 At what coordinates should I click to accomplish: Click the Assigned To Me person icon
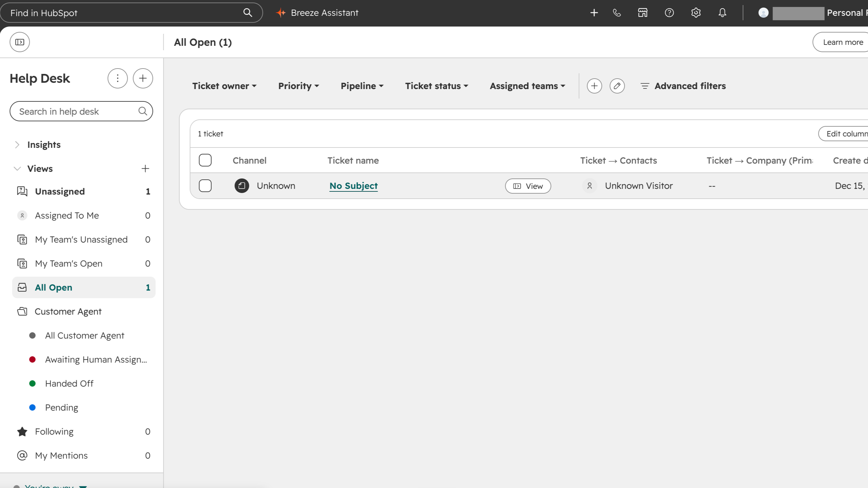tap(22, 215)
